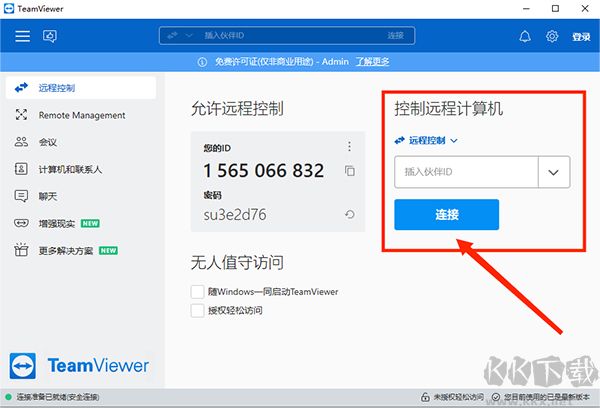
Task: Click the NEW badge beside 增强现实
Action: [x=90, y=224]
